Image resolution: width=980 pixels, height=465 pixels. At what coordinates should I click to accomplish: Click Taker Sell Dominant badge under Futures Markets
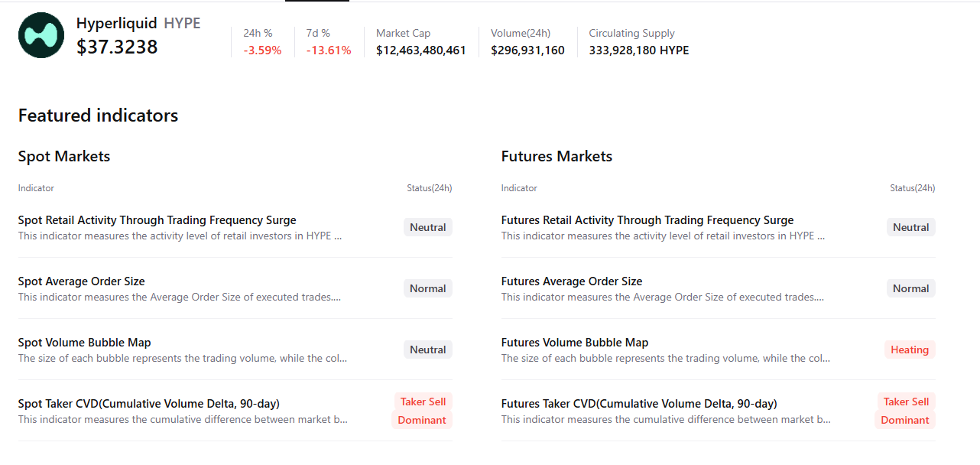click(905, 411)
